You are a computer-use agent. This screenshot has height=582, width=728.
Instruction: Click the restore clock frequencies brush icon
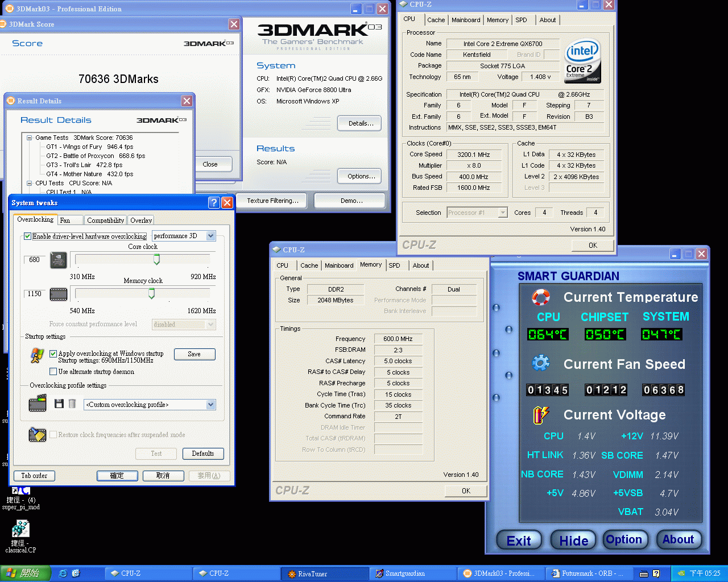point(38,434)
